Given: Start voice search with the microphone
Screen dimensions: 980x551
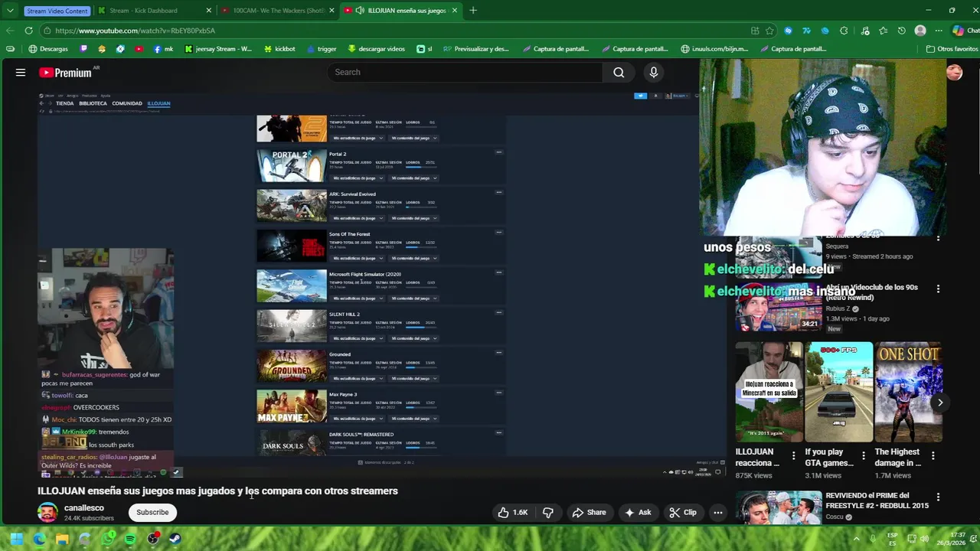Looking at the screenshot, I should point(653,72).
